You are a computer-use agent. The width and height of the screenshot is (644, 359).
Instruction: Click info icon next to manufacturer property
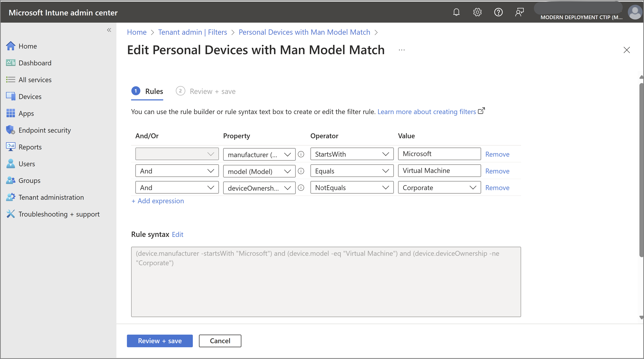click(301, 154)
